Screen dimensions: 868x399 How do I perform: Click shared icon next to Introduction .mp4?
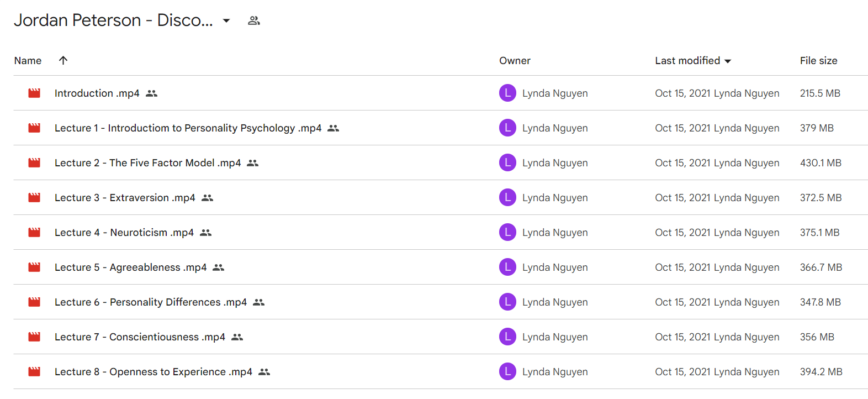(x=151, y=93)
